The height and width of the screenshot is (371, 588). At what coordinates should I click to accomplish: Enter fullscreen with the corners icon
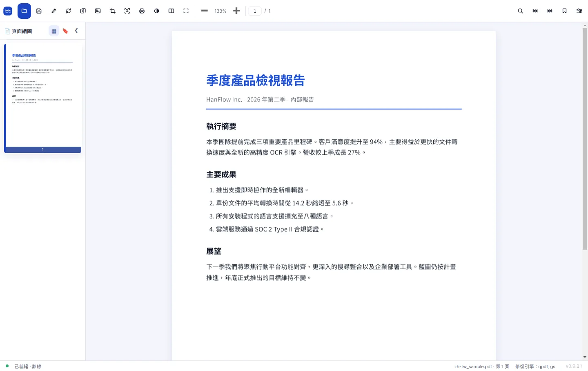pyautogui.click(x=186, y=11)
